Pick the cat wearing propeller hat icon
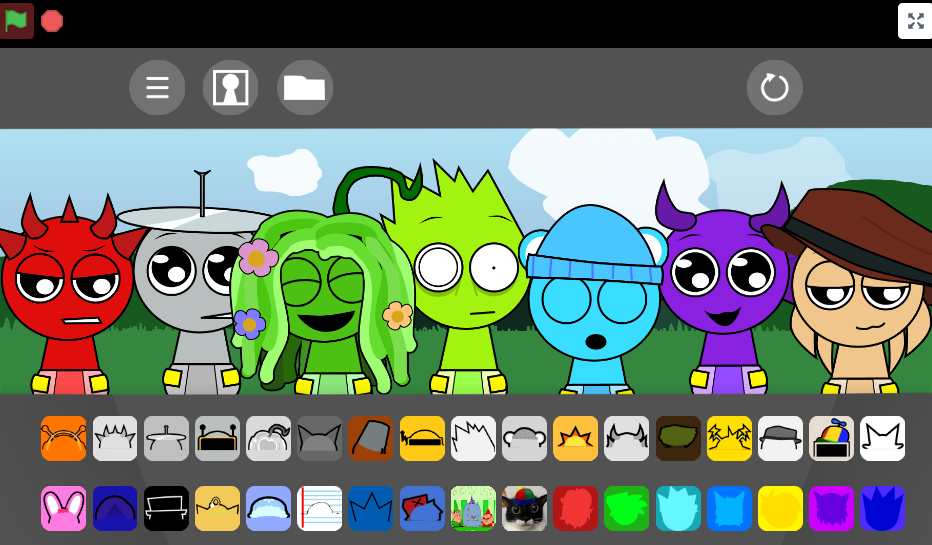The height and width of the screenshot is (545, 932). (524, 508)
